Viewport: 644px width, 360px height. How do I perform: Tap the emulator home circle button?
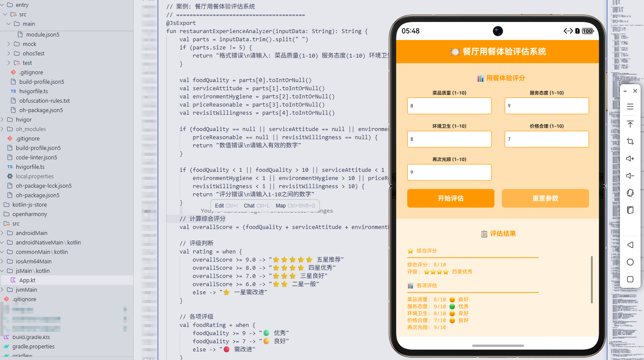(x=630, y=262)
